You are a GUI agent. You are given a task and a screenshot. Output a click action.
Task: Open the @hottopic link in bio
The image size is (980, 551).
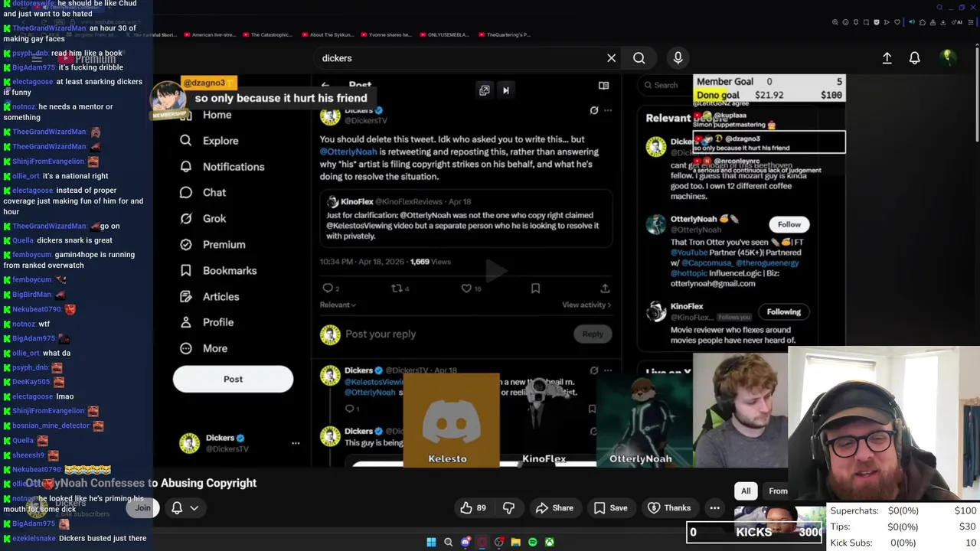688,273
